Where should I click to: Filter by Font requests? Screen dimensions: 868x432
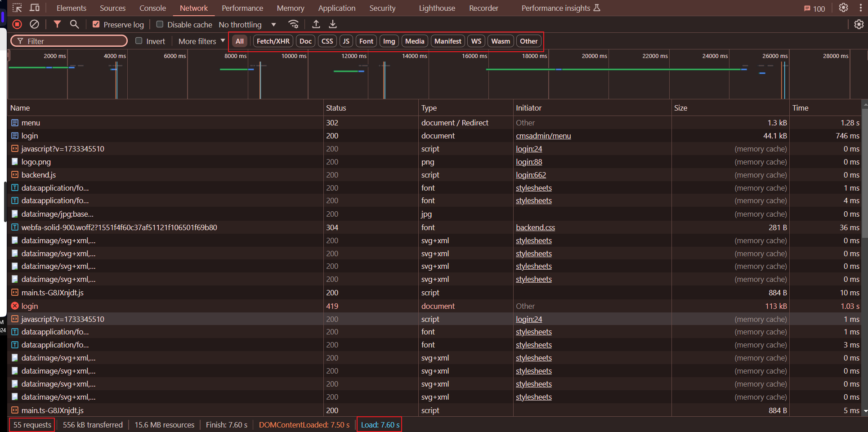pyautogui.click(x=366, y=41)
